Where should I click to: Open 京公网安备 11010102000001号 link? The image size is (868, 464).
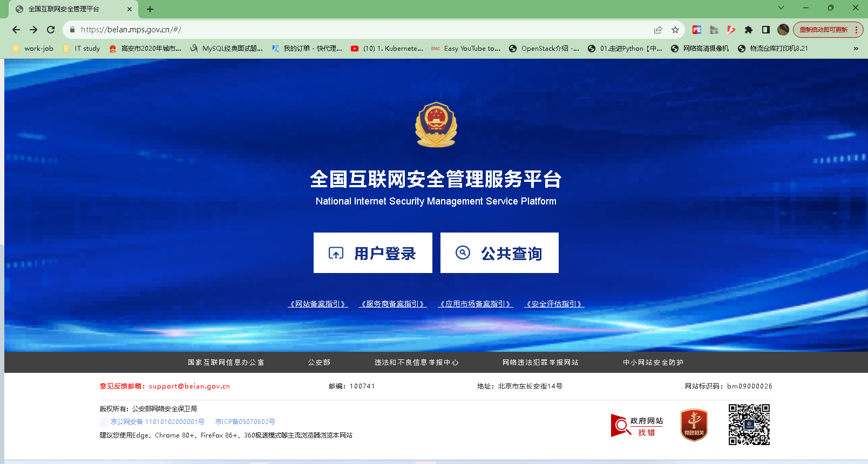pos(158,422)
